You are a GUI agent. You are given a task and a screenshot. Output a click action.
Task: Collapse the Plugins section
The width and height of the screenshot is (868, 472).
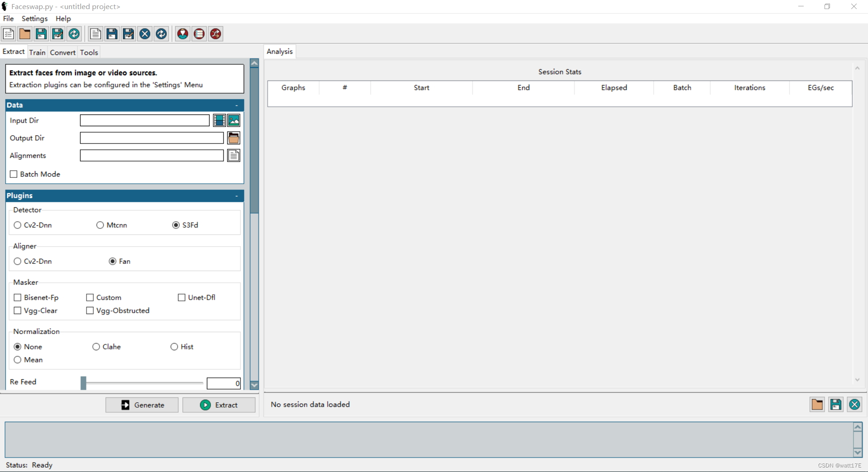point(237,196)
